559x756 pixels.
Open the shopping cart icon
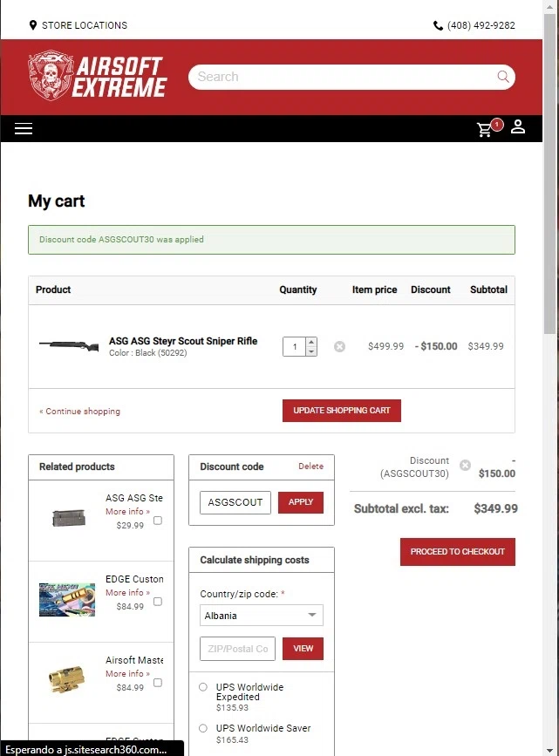coord(485,129)
